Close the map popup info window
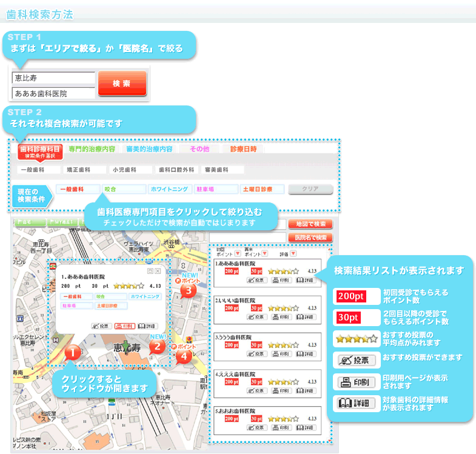476x454 pixels. coord(158,271)
